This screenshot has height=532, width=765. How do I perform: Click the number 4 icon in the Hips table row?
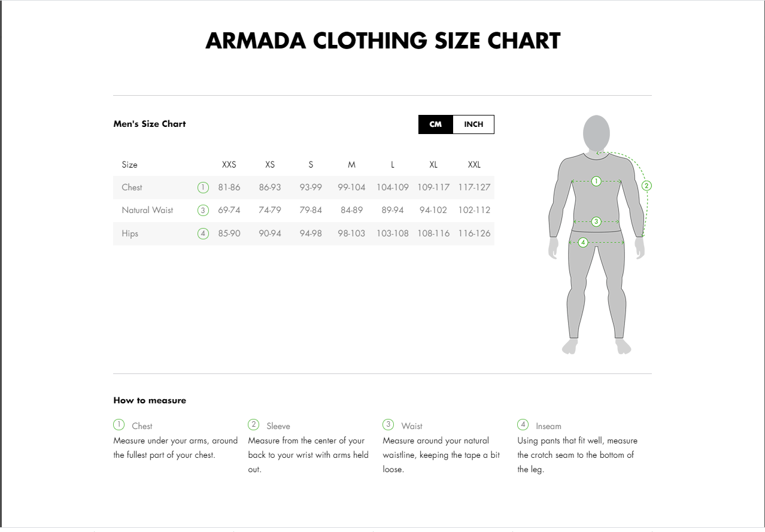203,233
